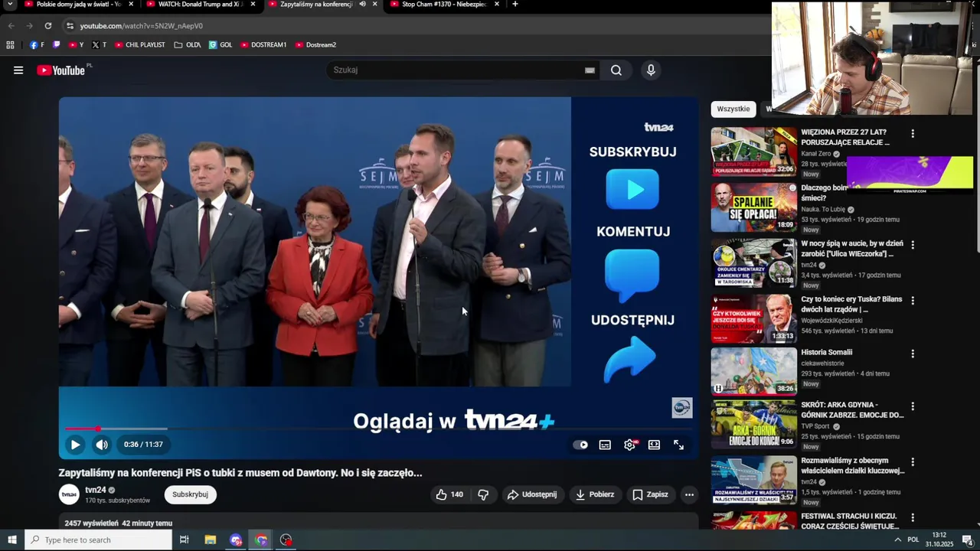Download the video via Pobierz button
The width and height of the screenshot is (980, 551).
pos(595,494)
